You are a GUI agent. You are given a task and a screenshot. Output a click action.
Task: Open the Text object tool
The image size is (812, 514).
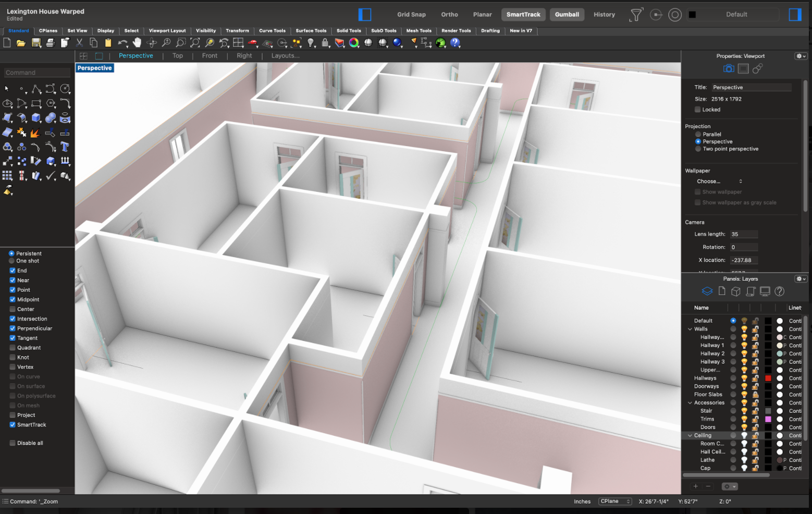[65, 147]
